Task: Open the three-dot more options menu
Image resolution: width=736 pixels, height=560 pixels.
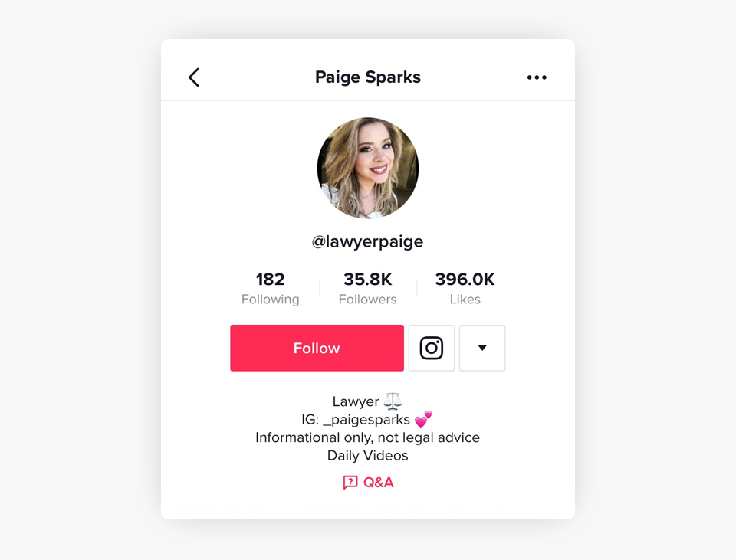Action: [x=537, y=77]
